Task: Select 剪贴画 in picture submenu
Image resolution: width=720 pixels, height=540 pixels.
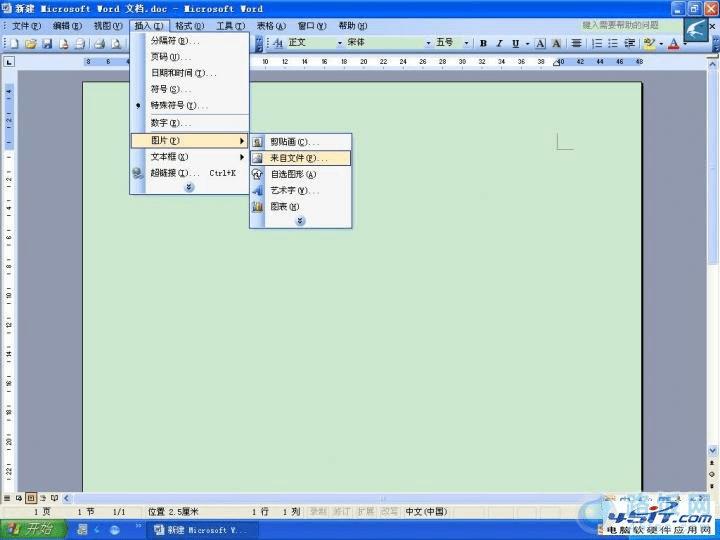Action: (x=301, y=142)
